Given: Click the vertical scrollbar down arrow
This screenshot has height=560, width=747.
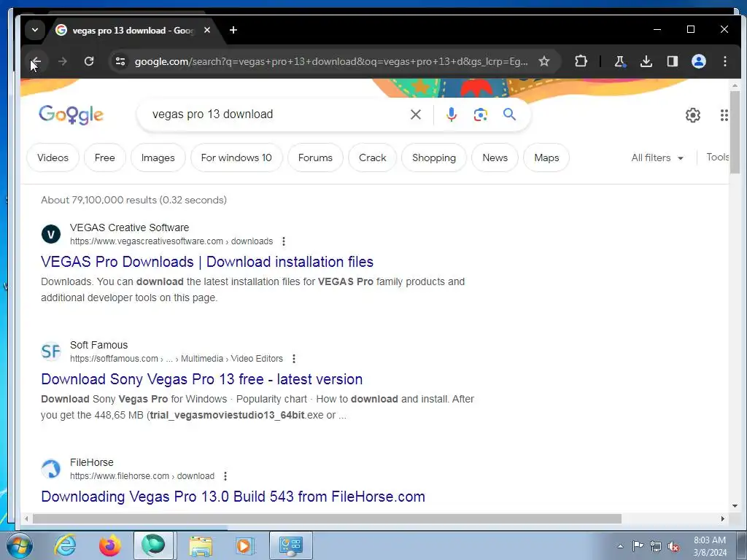Looking at the screenshot, I should pos(735,506).
